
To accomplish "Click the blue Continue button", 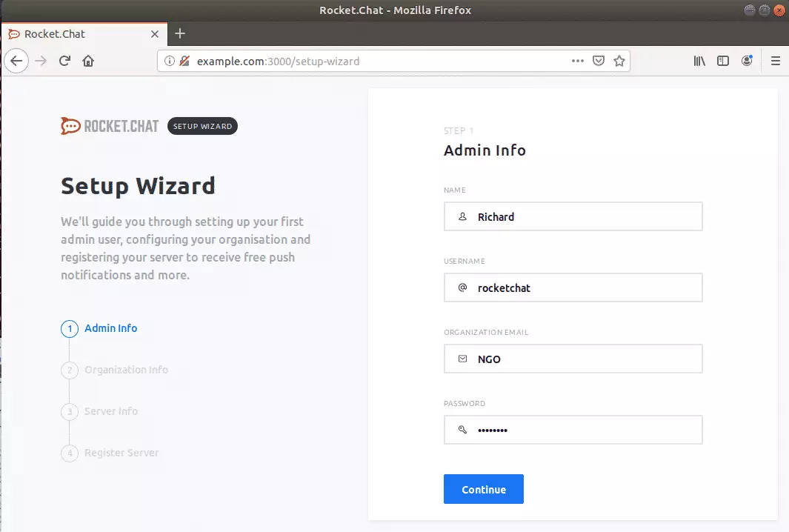I will (484, 489).
